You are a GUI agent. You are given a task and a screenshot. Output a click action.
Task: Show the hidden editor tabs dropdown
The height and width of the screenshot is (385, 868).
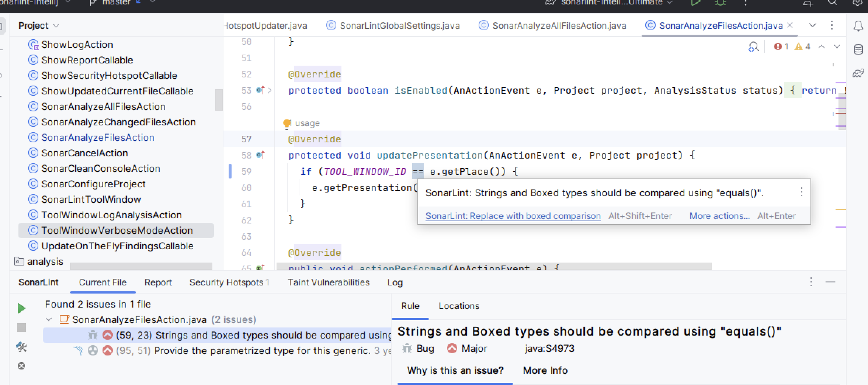click(812, 25)
